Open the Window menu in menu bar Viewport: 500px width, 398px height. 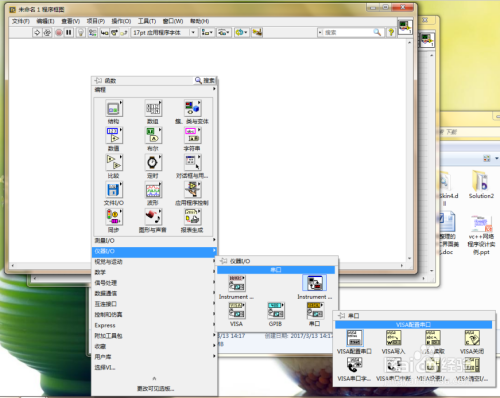[x=173, y=21]
